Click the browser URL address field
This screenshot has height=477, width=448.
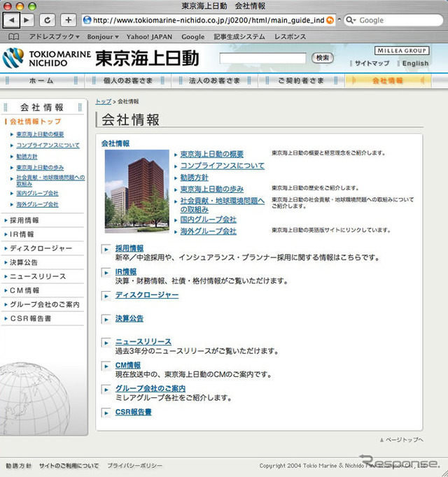(209, 20)
